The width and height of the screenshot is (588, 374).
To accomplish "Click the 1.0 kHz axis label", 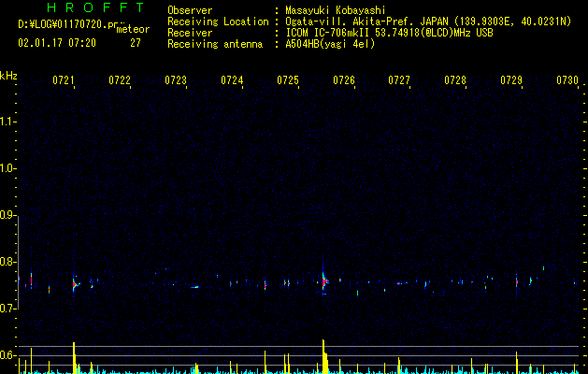I will 8,168.
